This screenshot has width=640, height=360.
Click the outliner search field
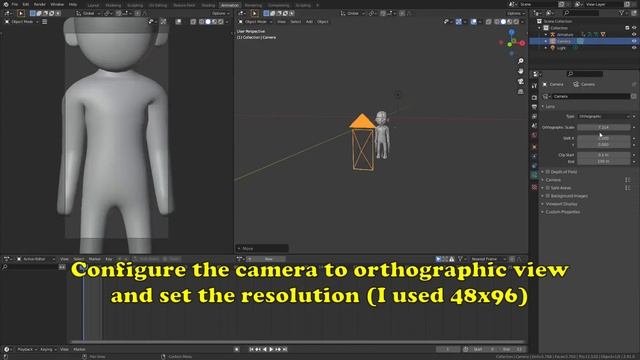click(580, 13)
